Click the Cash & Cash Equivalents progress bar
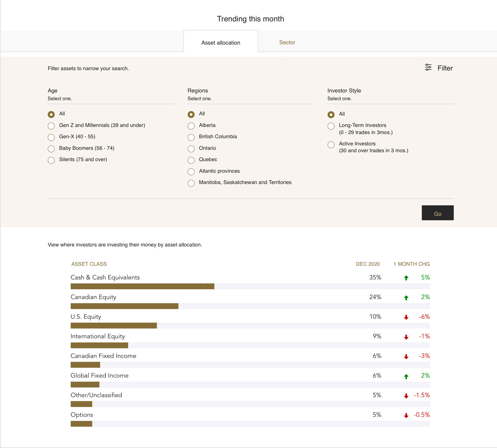The image size is (497, 448). point(142,286)
